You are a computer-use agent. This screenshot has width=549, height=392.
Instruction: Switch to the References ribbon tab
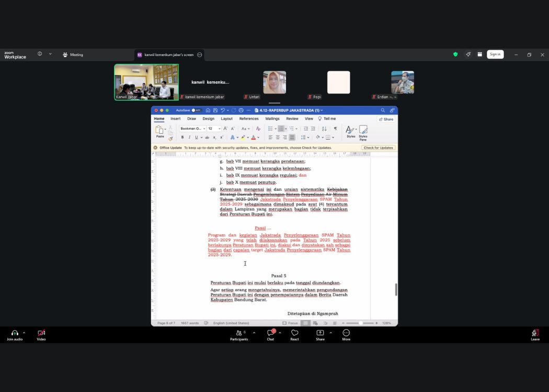(x=249, y=119)
